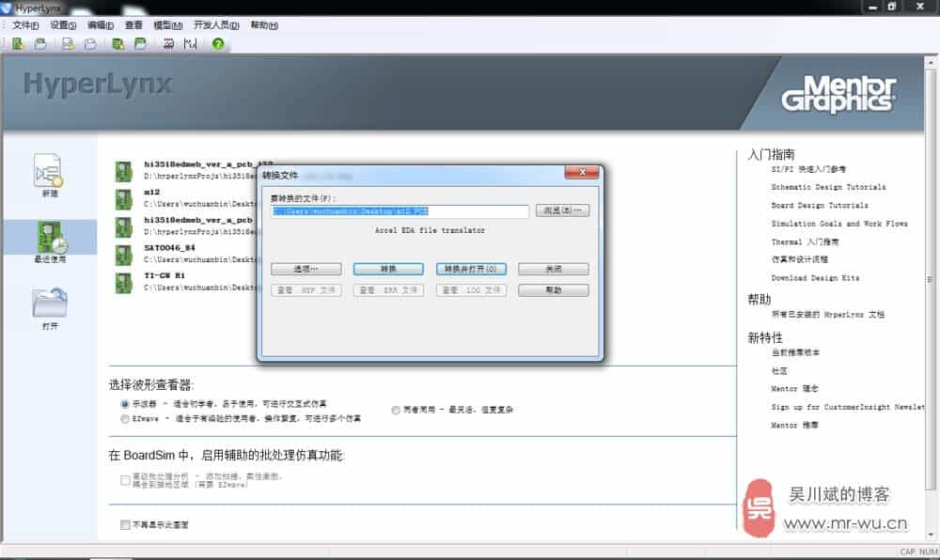Open the 所有已安装的 HyperLynx 文档 link
Screen dimensions: 940x560
[x=828, y=315]
